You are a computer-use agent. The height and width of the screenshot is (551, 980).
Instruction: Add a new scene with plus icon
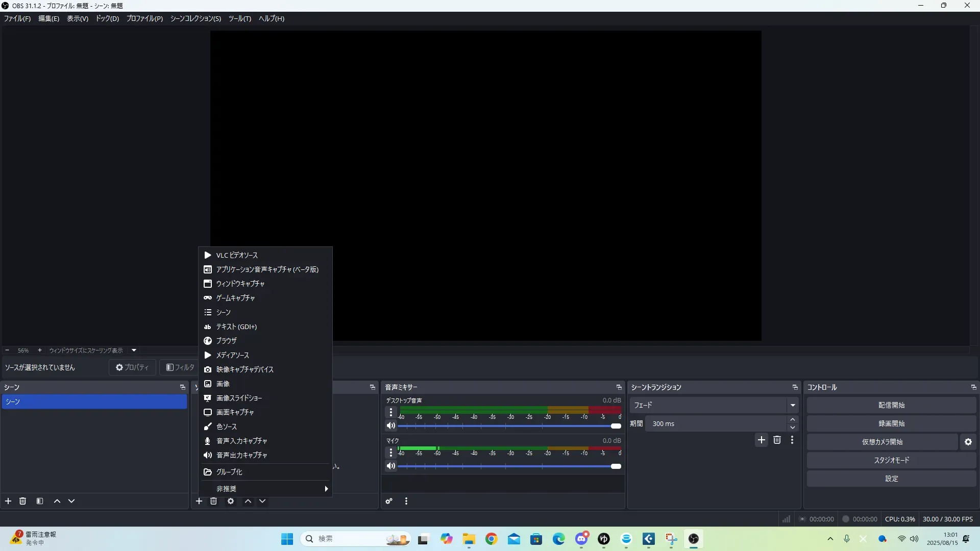coord(8,502)
